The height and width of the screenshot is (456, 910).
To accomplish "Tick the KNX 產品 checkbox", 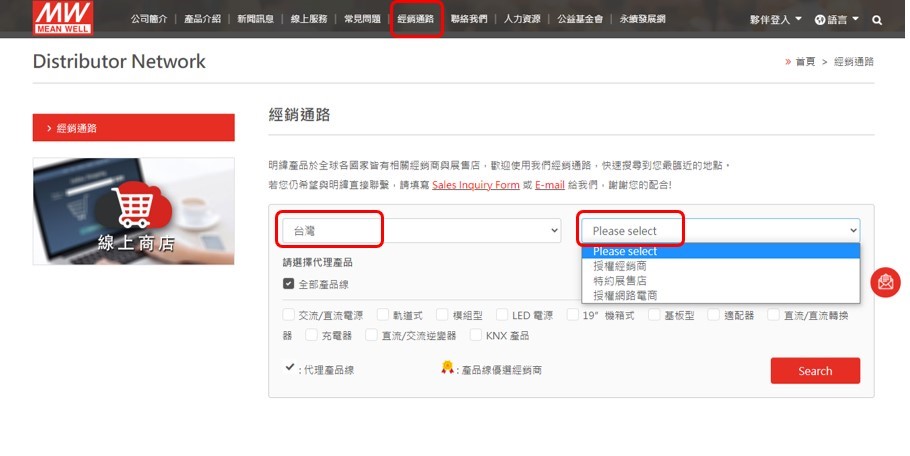I will (x=475, y=335).
